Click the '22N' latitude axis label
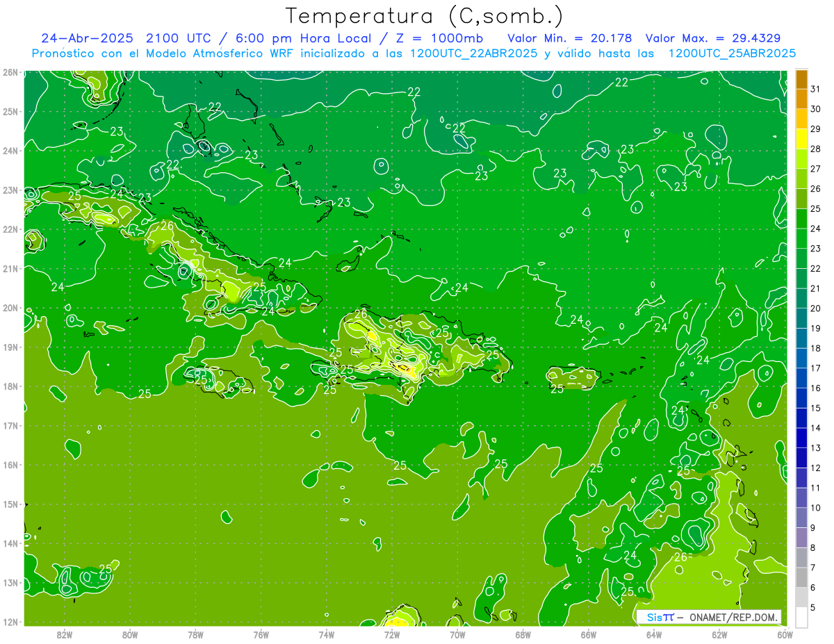Image resolution: width=834 pixels, height=644 pixels. click(10, 229)
